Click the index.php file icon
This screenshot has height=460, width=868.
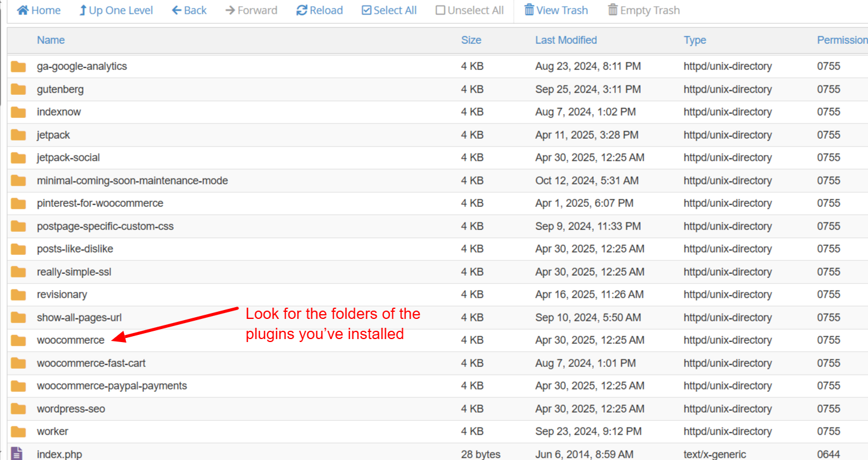17,454
